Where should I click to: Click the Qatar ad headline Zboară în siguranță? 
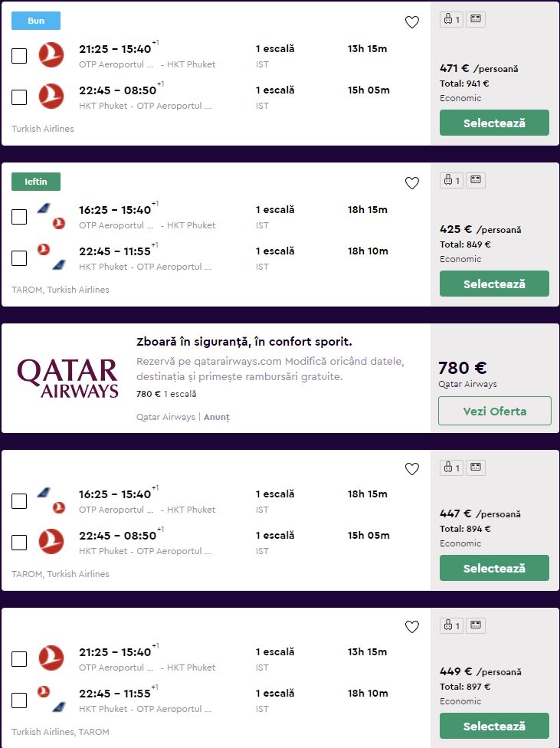(244, 342)
